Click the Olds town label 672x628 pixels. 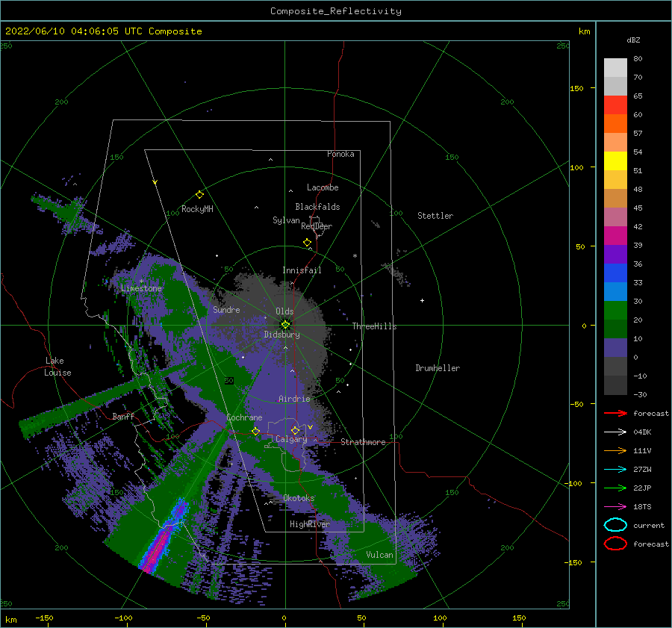click(284, 311)
